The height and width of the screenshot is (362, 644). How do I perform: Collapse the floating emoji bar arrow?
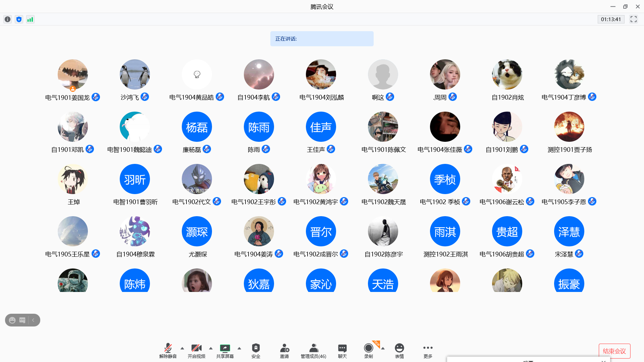click(x=33, y=320)
